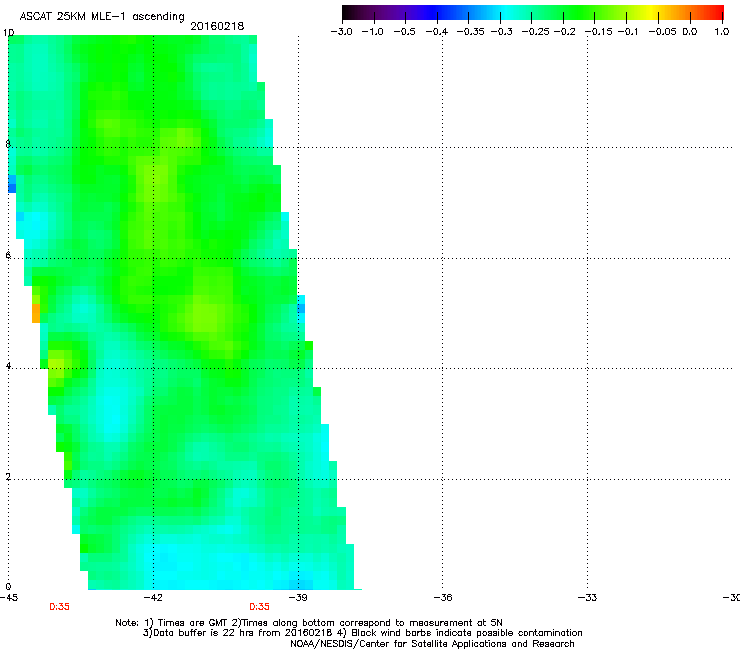Pick the -0.35 color scale label
Viewport: 740px width, 650px height.
[471, 32]
